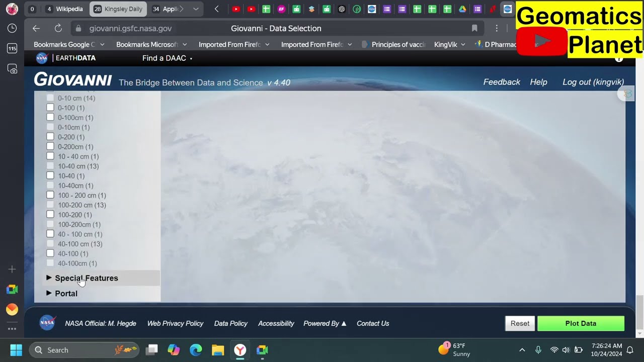Open Bookmarks Microsoft folder dropdown
This screenshot has width=644, height=362.
click(x=151, y=44)
